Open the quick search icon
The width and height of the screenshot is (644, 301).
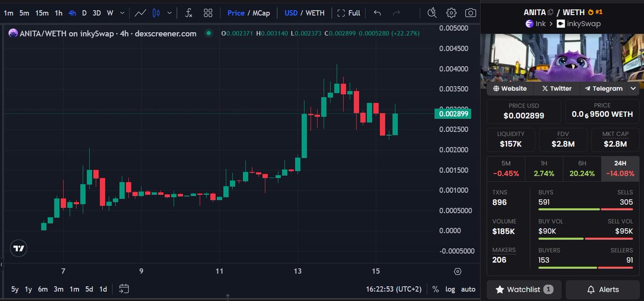(x=432, y=12)
